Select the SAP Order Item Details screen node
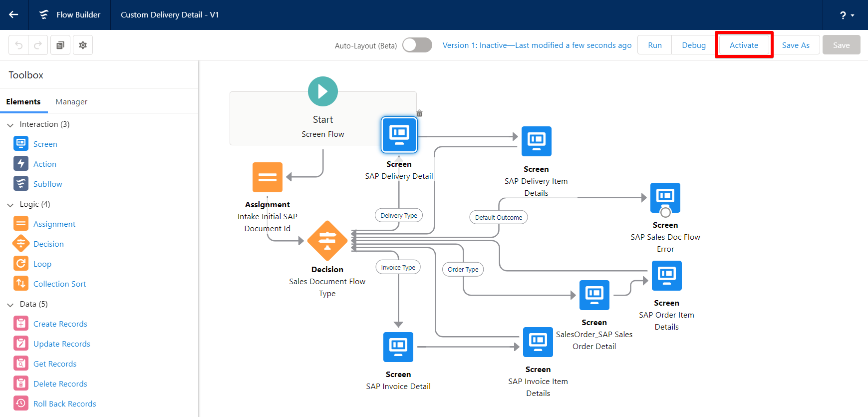The height and width of the screenshot is (417, 868). pos(667,276)
